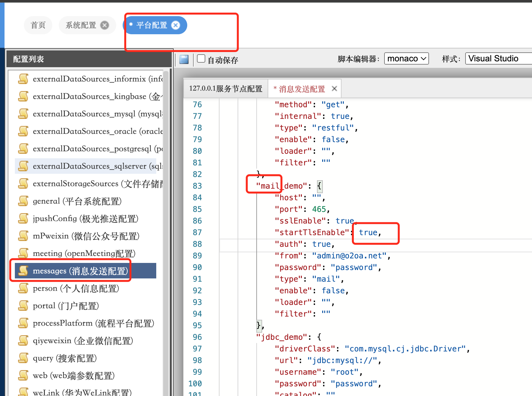Screen dimensions: 532x396
Task: Switch to the 首页 tab
Action: (38, 25)
